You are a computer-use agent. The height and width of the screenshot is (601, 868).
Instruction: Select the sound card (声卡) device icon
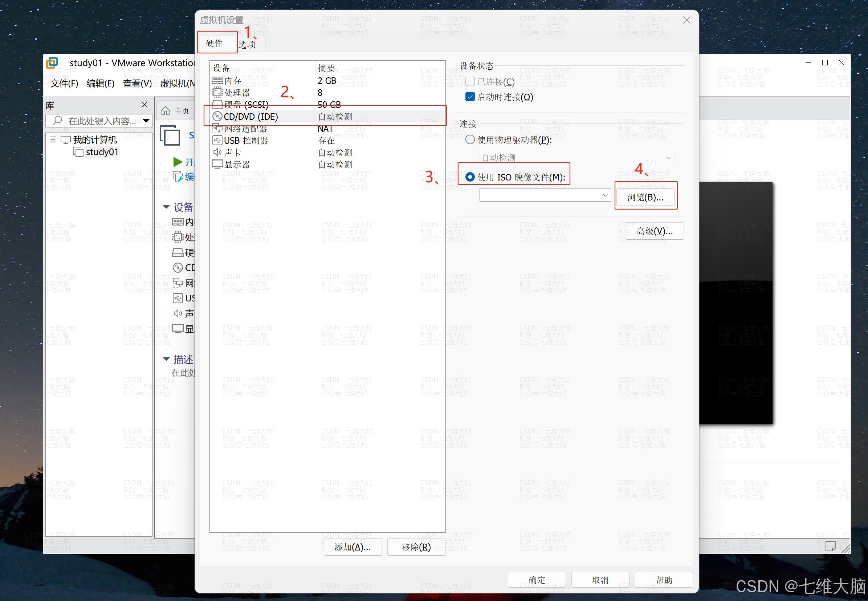pyautogui.click(x=217, y=152)
